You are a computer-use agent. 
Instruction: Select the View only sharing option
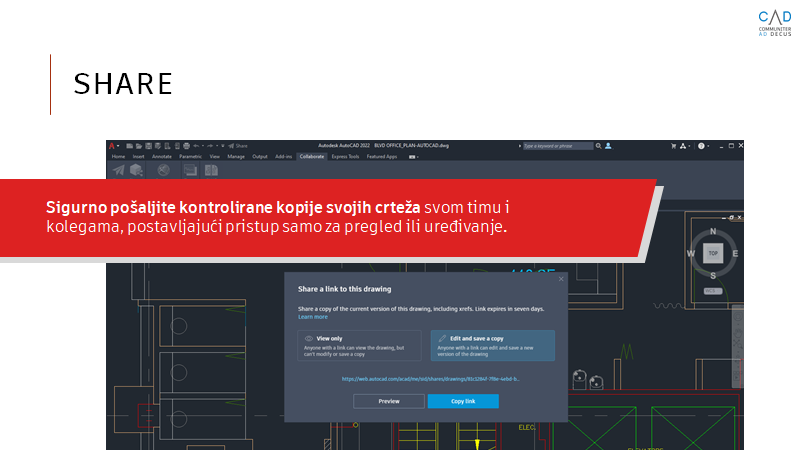pyautogui.click(x=360, y=345)
